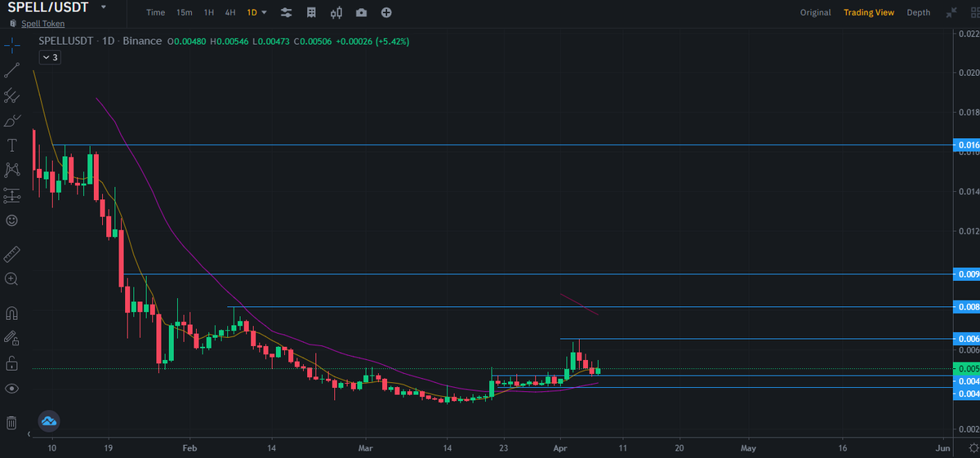Expand the collapsed indicators legend showing 3
Image resolution: width=980 pixels, height=458 pixels.
point(49,57)
